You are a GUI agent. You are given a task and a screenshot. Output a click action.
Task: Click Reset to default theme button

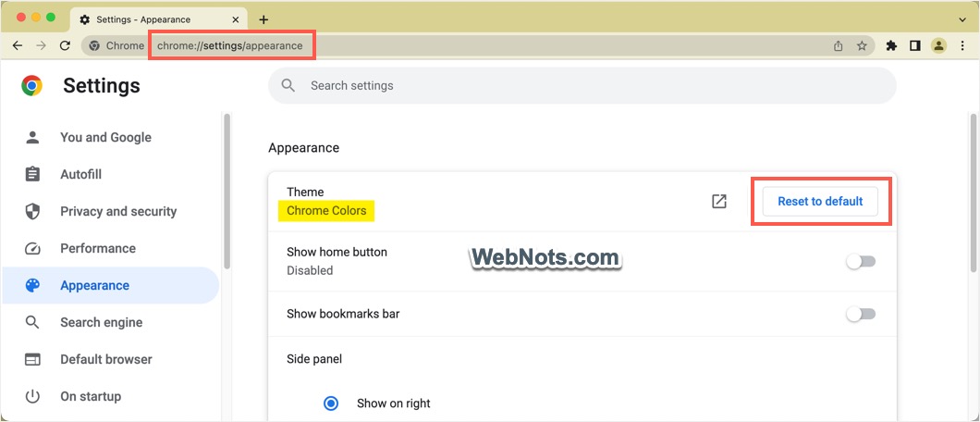coord(820,202)
